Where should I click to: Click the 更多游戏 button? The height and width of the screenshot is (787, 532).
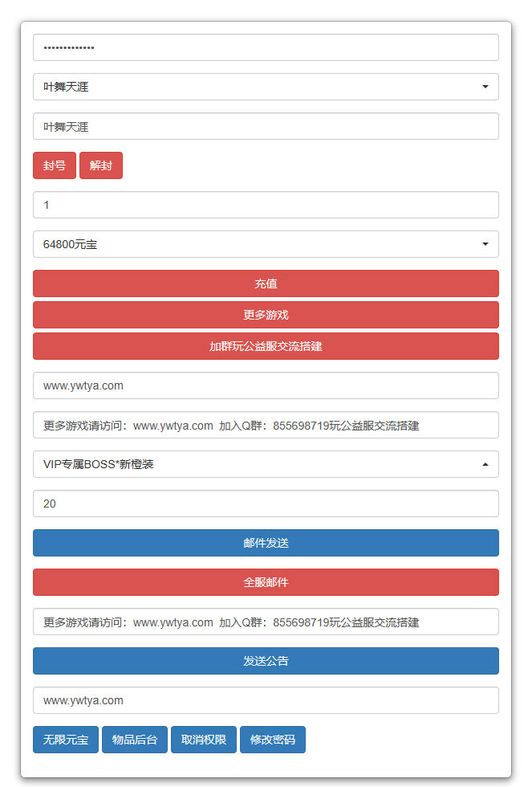tap(266, 315)
